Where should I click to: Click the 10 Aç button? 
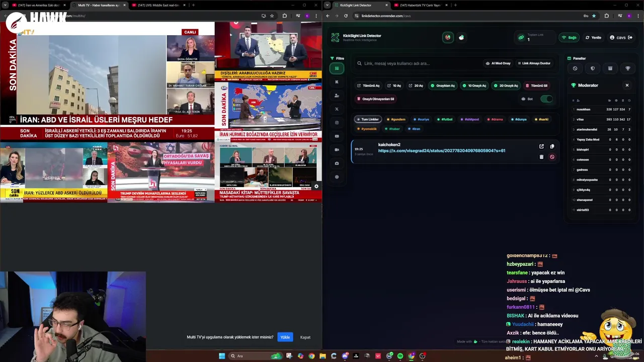394,85
